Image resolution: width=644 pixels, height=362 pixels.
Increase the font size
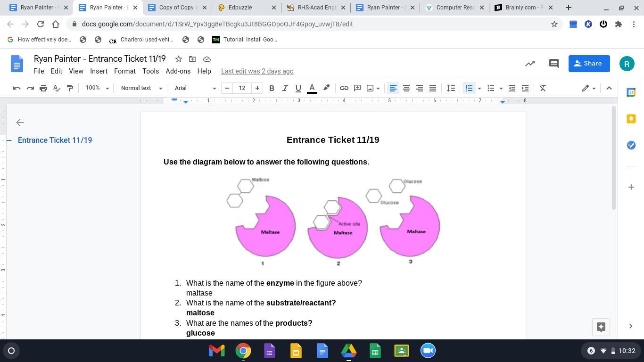[257, 88]
